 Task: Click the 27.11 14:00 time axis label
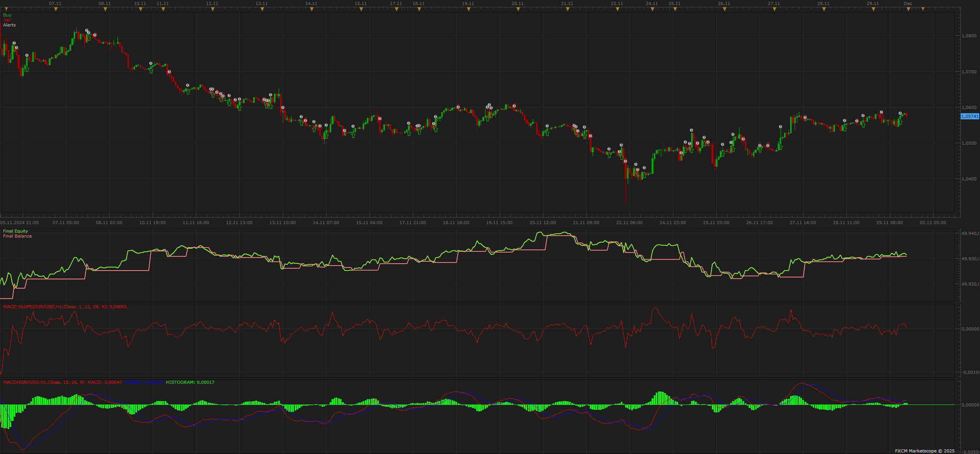pyautogui.click(x=803, y=223)
